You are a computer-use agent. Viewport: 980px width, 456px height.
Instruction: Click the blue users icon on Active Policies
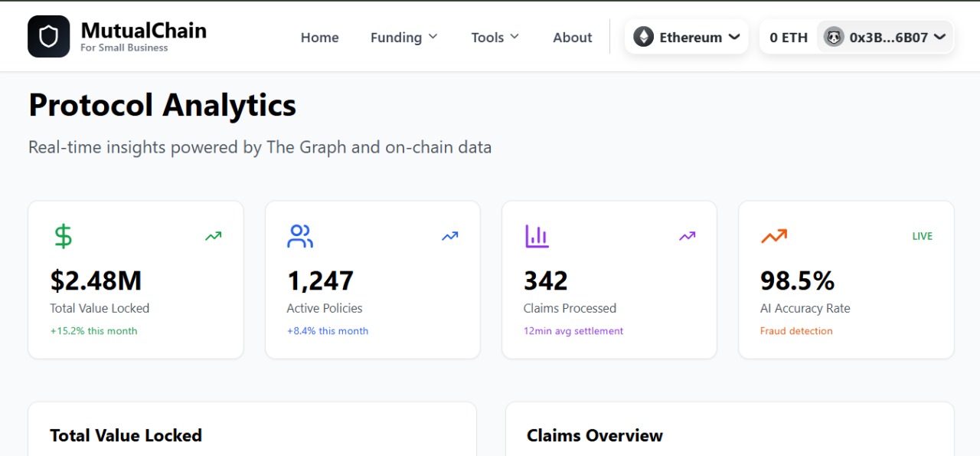click(x=300, y=236)
